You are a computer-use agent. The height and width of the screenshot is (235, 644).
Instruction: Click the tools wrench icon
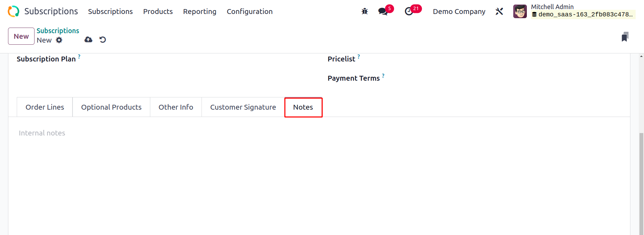[x=499, y=12]
